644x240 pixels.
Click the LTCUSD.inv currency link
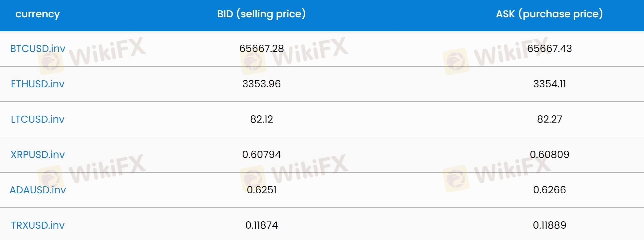tap(38, 119)
